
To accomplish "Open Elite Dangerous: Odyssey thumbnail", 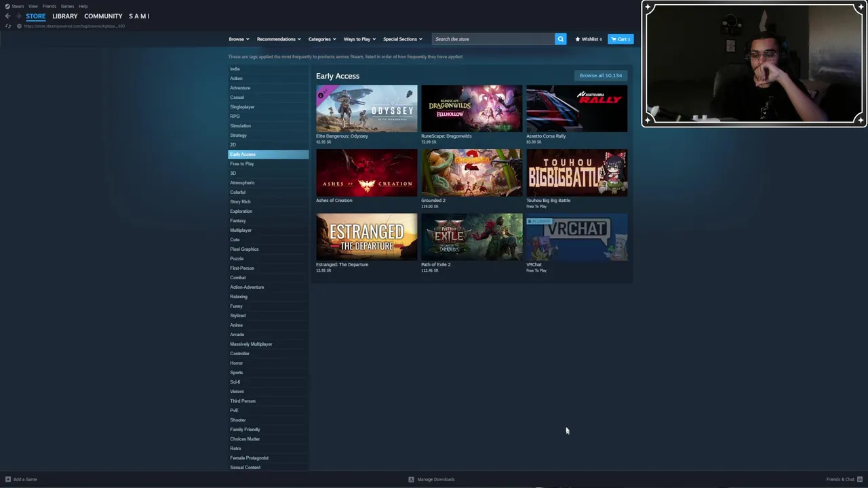I will pos(366,108).
